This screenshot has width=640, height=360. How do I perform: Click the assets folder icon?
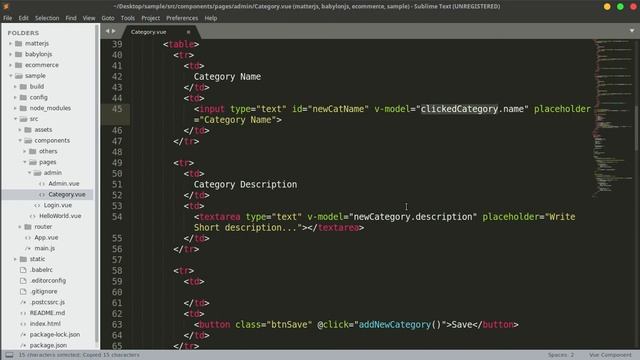tap(28, 129)
